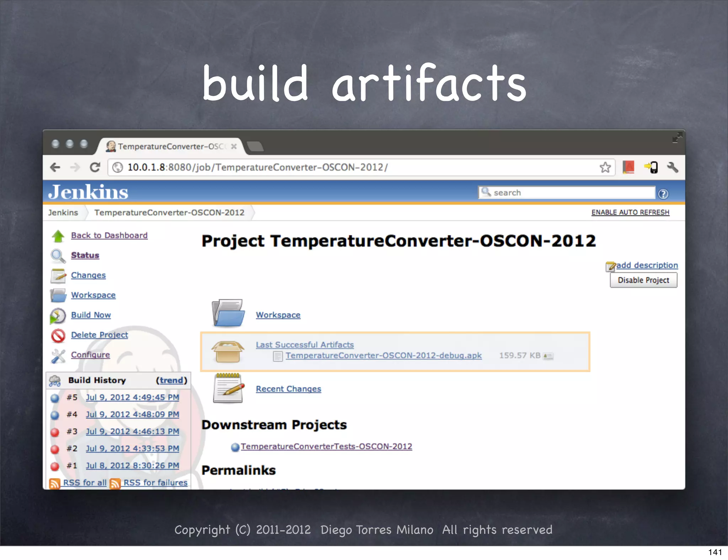Screen dimensions: 728x560
Task: Click the Last Successful Artifacts box icon
Action: [228, 351]
